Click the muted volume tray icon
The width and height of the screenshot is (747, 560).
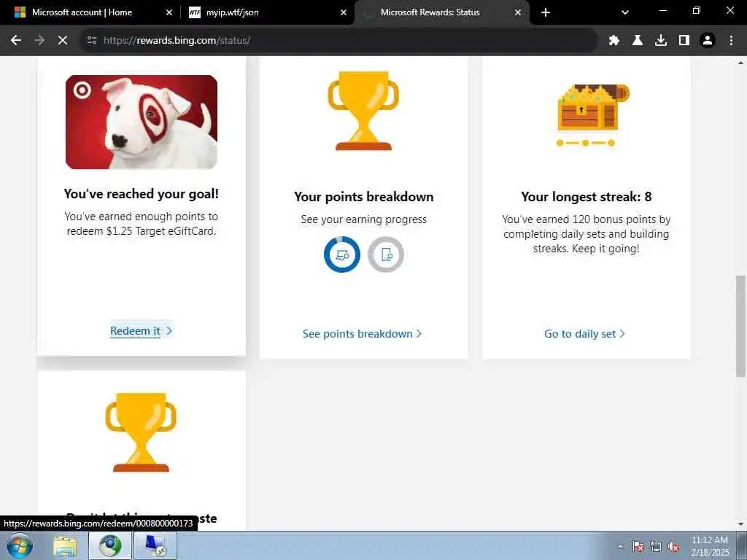tap(673, 547)
